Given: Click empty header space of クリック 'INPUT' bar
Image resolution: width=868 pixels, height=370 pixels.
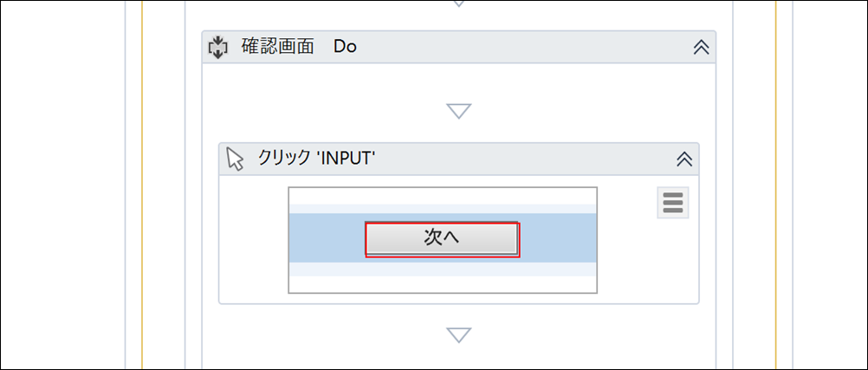Looking at the screenshot, I should (x=520, y=159).
